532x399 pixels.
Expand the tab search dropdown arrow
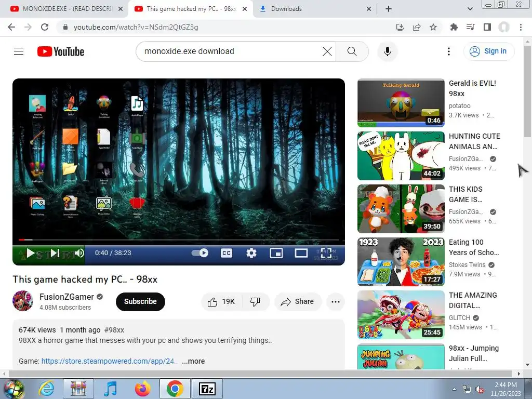tap(470, 9)
